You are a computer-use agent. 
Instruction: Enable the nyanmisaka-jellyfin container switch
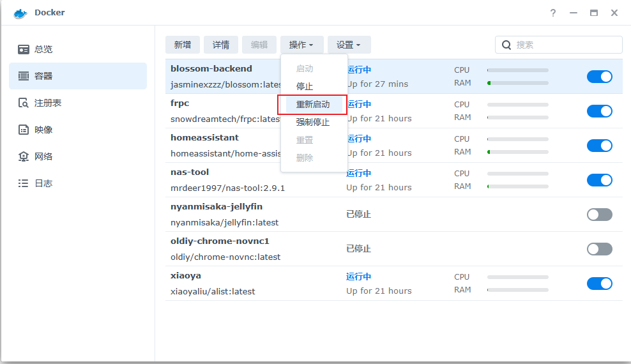point(599,215)
